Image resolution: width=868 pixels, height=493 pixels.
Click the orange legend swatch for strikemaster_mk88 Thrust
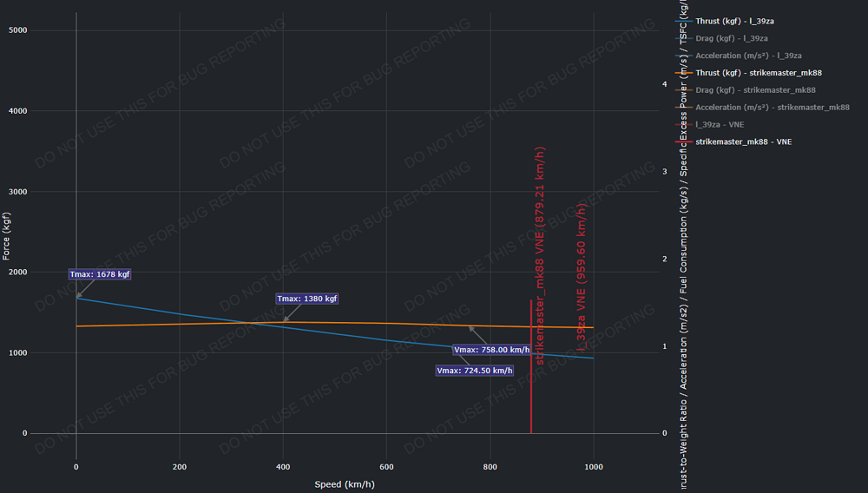pos(683,72)
